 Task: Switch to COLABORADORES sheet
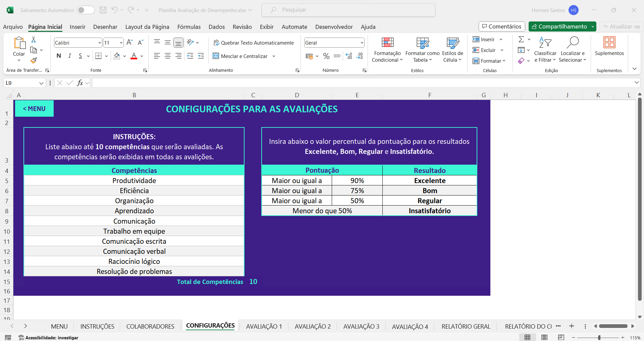[150, 326]
